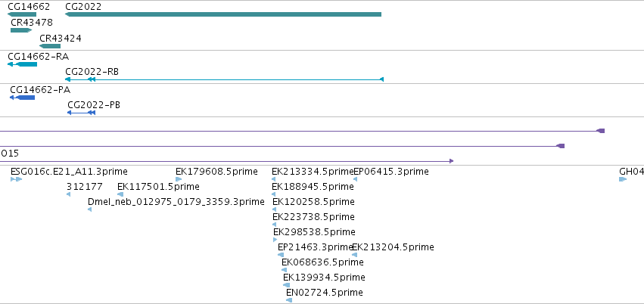Select the purple line labeled O15

pos(227,161)
